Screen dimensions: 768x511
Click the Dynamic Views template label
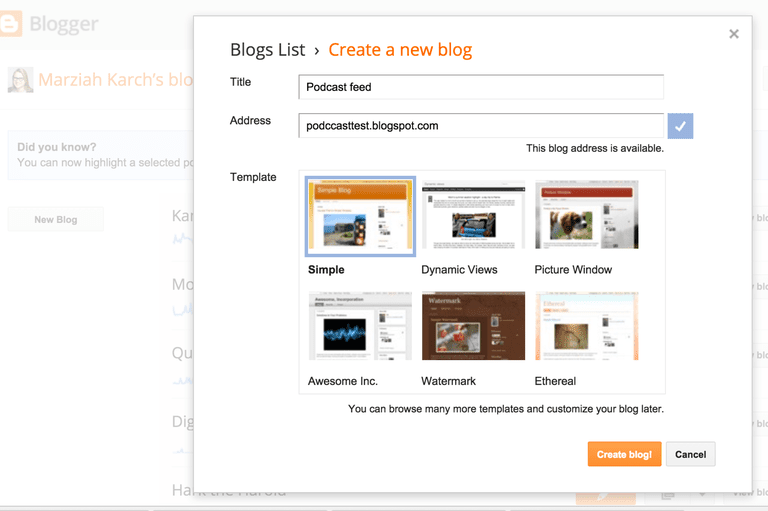459,269
